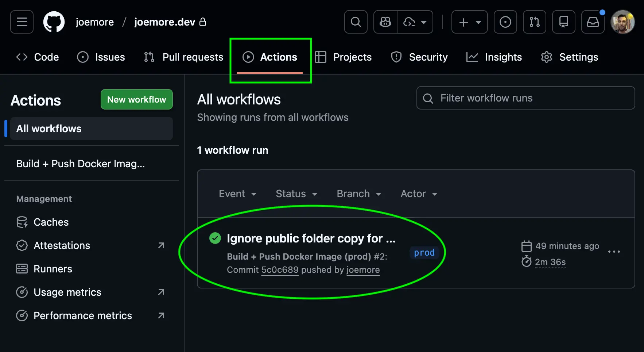
Task: Open the global issues icon
Action: pos(505,22)
